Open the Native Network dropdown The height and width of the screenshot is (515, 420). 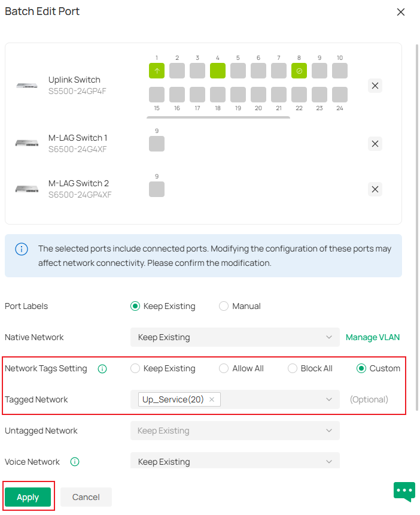click(x=234, y=337)
